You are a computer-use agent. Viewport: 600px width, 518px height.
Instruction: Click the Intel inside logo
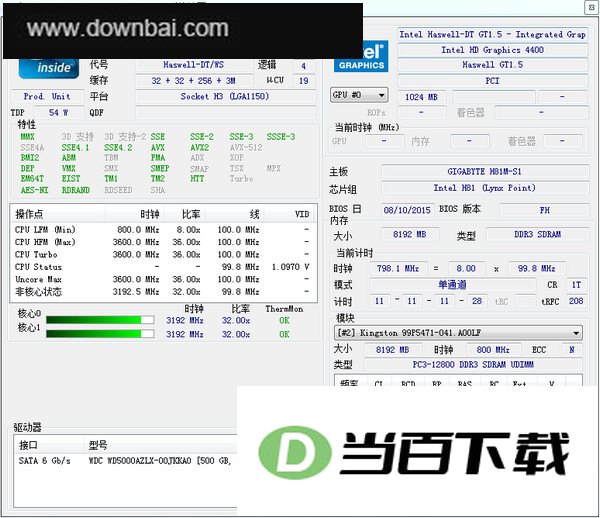[x=49, y=68]
